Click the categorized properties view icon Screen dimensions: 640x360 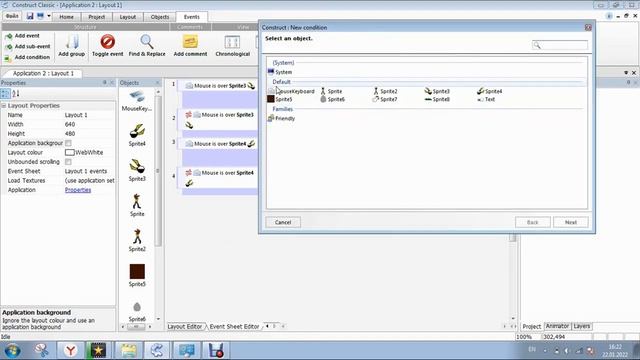point(5,93)
